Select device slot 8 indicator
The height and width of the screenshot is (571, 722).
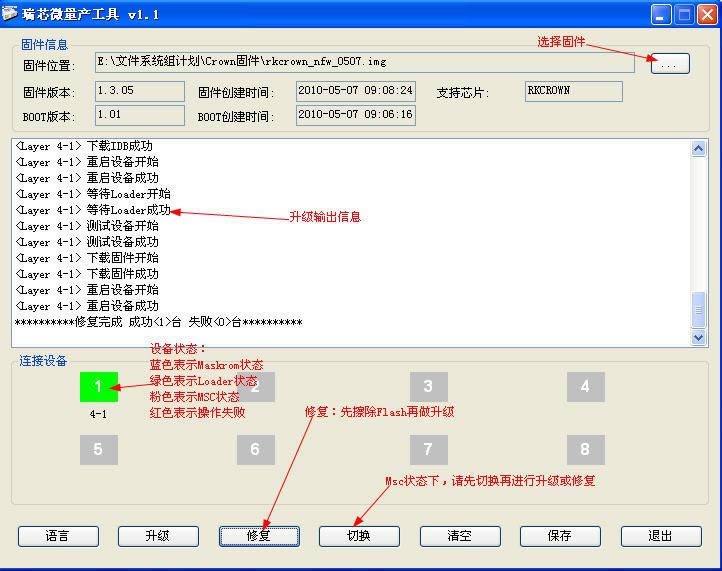[x=585, y=449]
